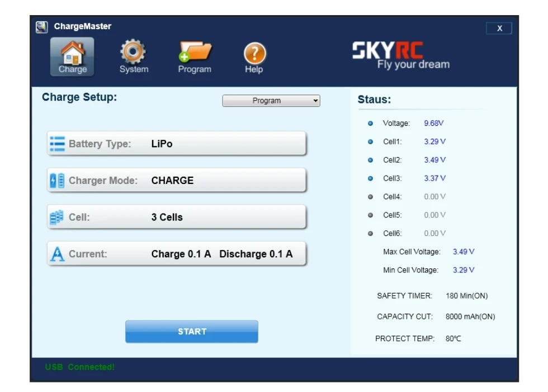Screen dimensions: 548x392
Task: Click the Staus heading
Action: coord(374,100)
